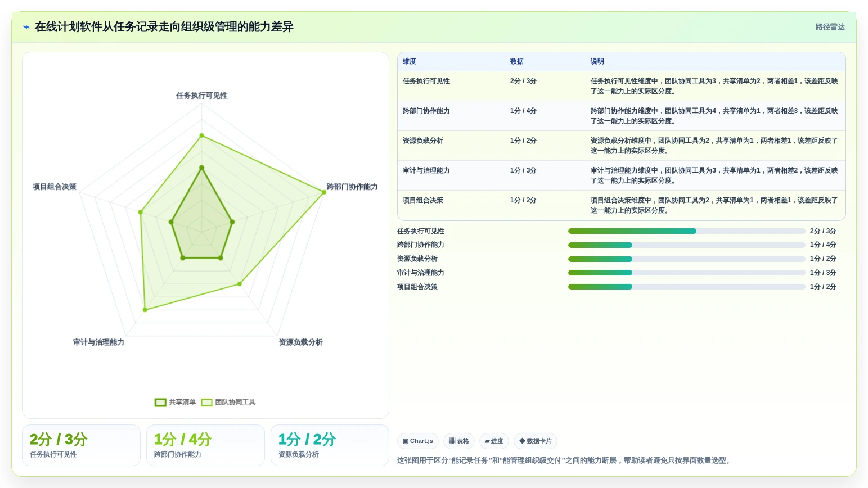Click the chart title text
868x488 pixels.
tap(164, 27)
